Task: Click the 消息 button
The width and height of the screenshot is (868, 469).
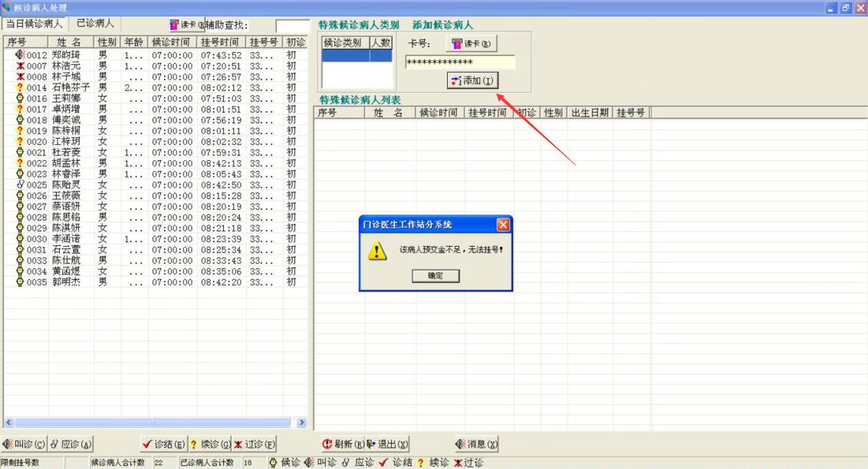Action: point(476,444)
